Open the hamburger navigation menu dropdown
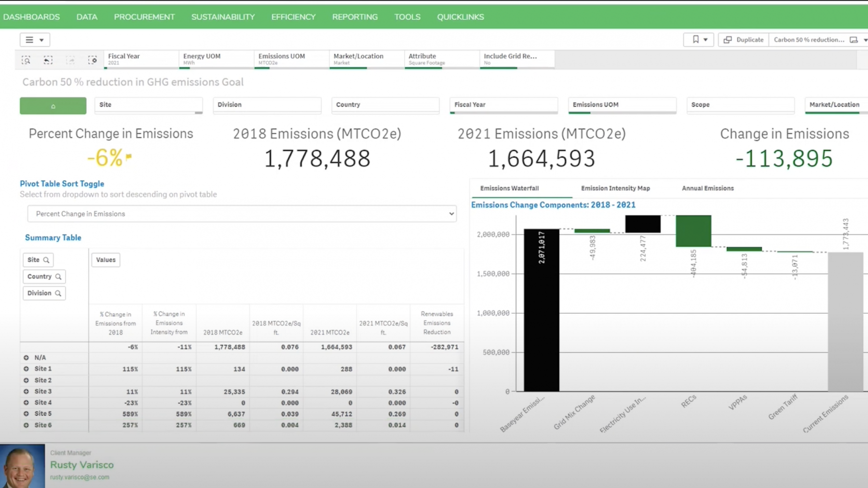The image size is (868, 488). (34, 40)
